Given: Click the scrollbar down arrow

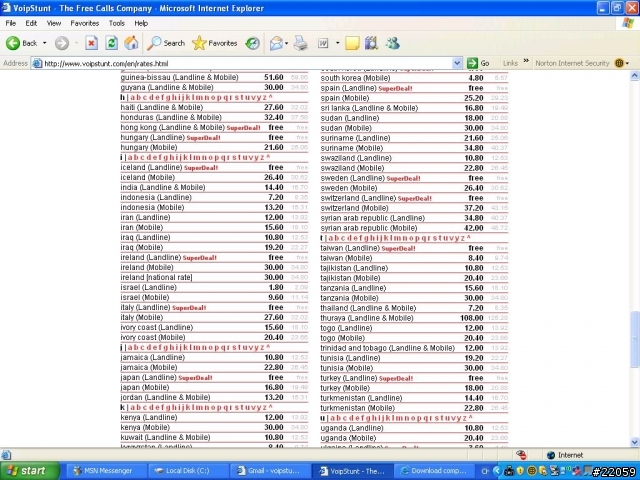Looking at the screenshot, I should [x=634, y=442].
